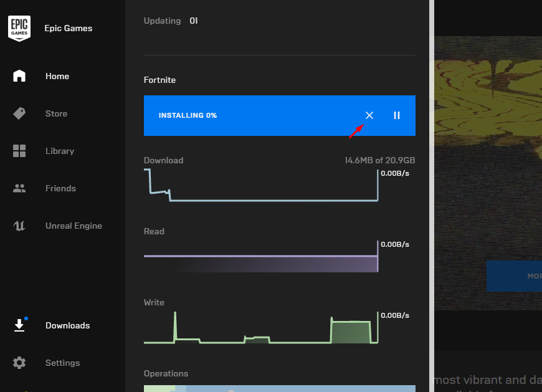Select Store in the navigation menu
The width and height of the screenshot is (542, 392).
click(x=56, y=113)
